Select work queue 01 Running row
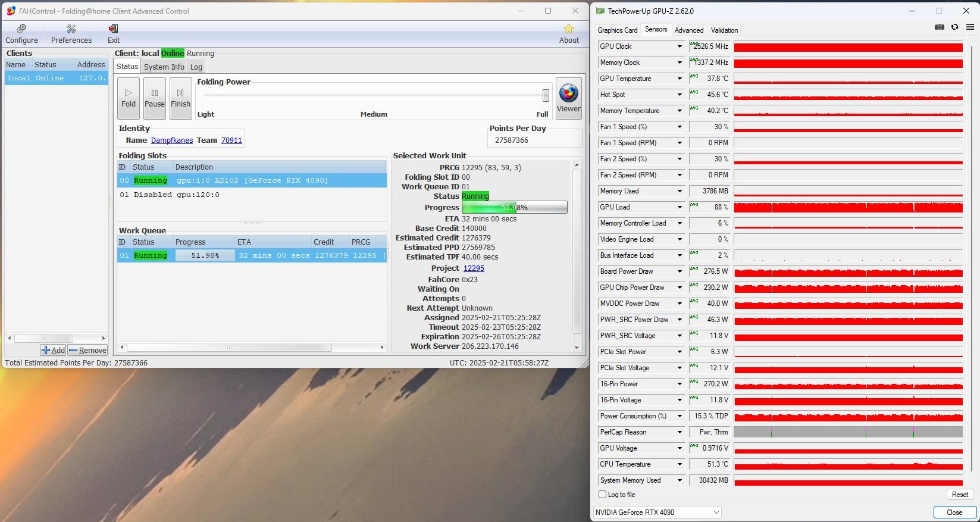980x522 pixels. pyautogui.click(x=252, y=255)
